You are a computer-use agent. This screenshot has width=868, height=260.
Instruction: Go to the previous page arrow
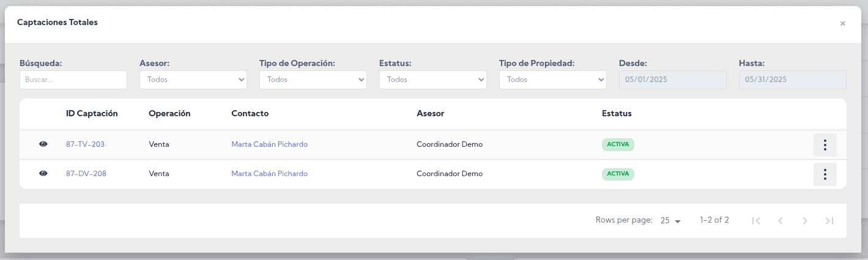781,221
